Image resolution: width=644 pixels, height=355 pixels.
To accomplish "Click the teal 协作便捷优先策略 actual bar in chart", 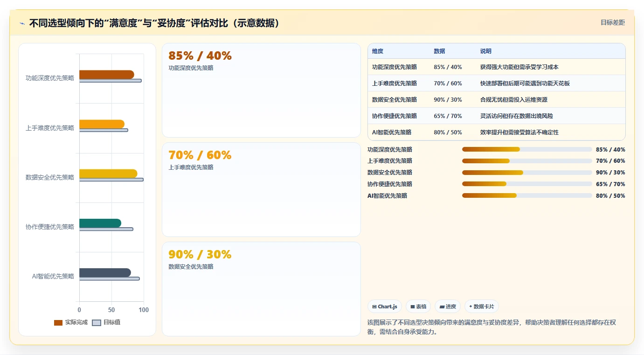I will [x=100, y=223].
